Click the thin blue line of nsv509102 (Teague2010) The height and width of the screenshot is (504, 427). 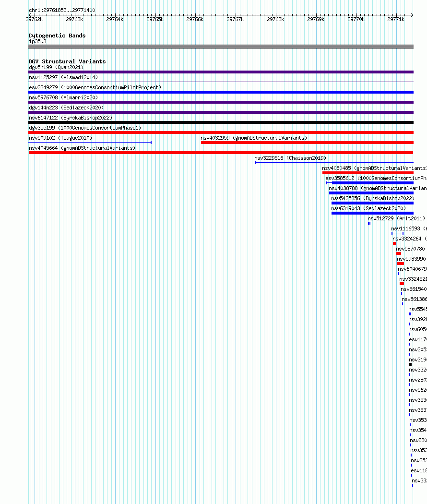[x=90, y=143]
